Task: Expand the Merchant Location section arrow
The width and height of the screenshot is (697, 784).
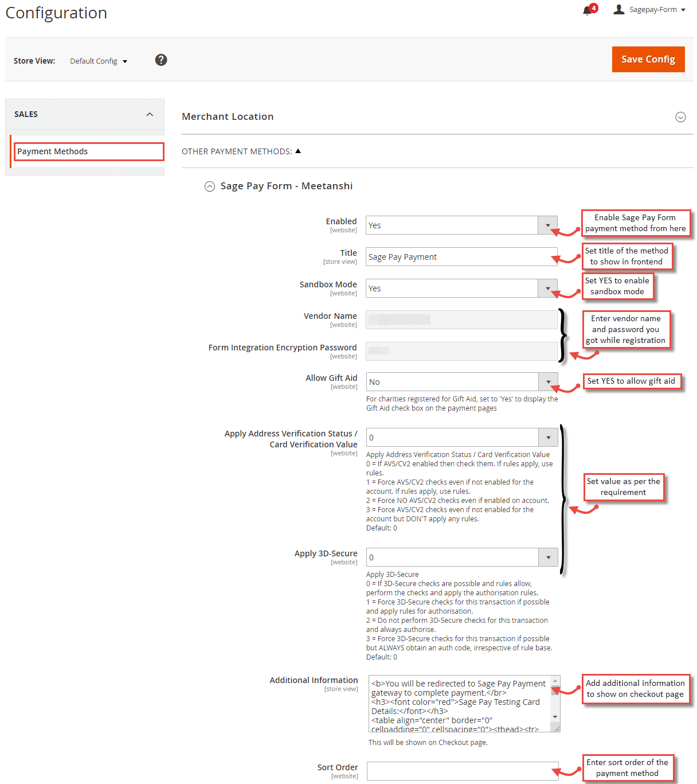Action: point(680,117)
